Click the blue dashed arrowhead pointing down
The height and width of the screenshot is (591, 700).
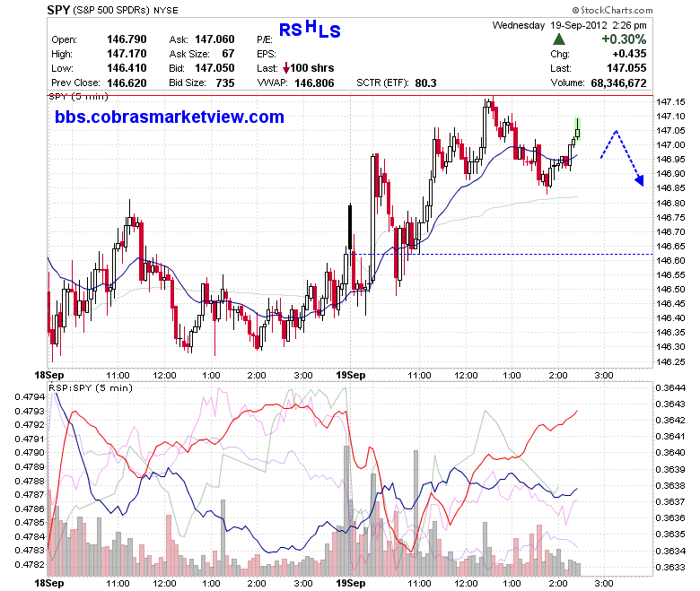click(x=640, y=180)
